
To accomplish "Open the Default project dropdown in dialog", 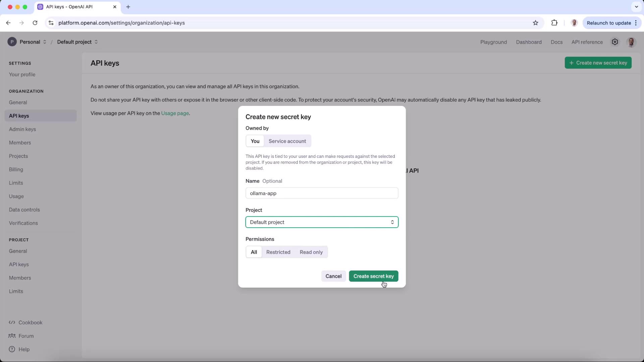I will (322, 222).
